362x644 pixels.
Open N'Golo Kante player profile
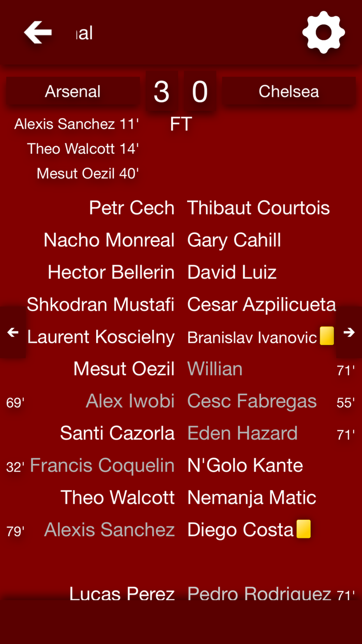tap(245, 465)
